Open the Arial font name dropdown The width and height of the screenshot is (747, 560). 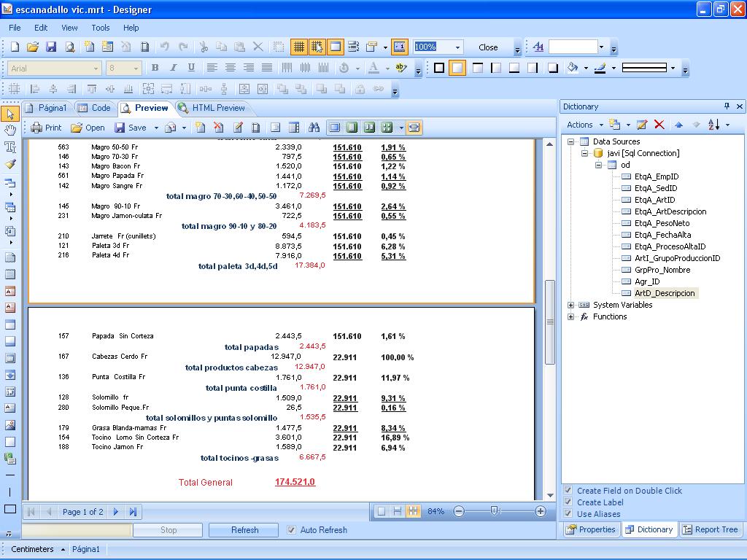(96, 69)
